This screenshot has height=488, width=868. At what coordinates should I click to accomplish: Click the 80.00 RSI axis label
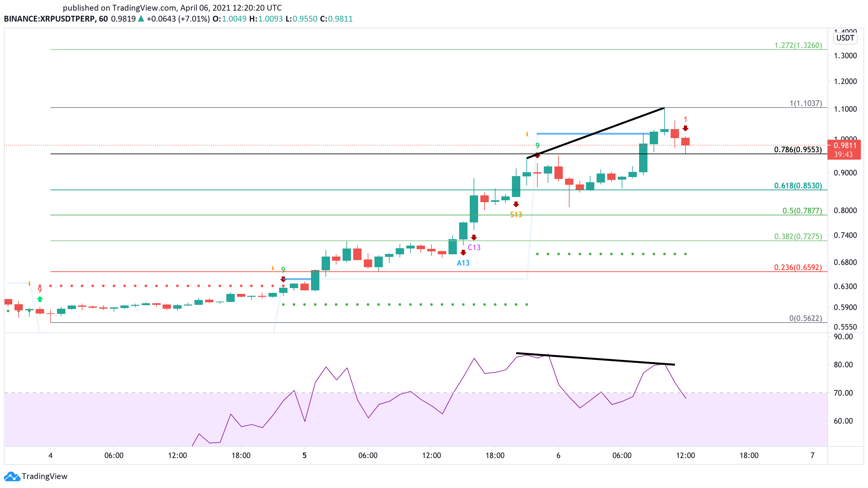[843, 365]
